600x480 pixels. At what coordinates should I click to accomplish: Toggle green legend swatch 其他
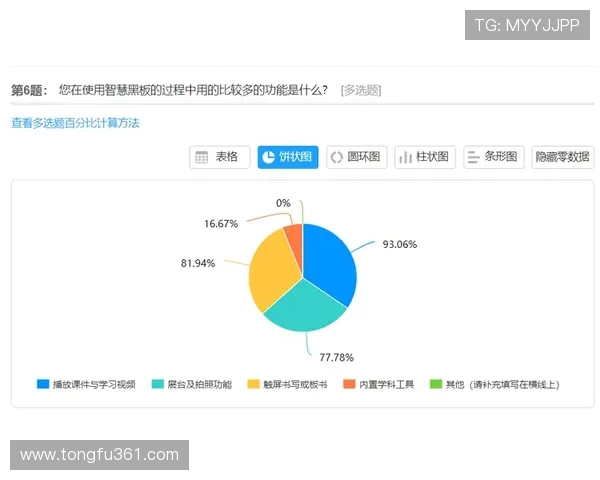tap(436, 384)
